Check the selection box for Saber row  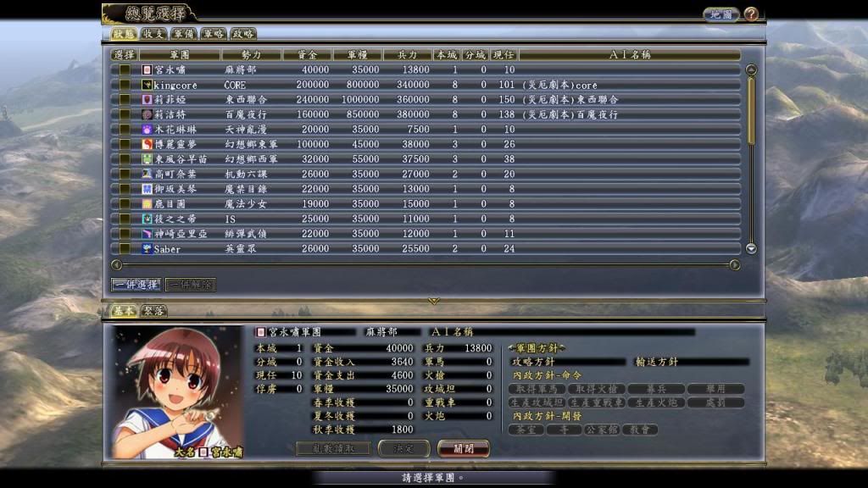pos(125,249)
